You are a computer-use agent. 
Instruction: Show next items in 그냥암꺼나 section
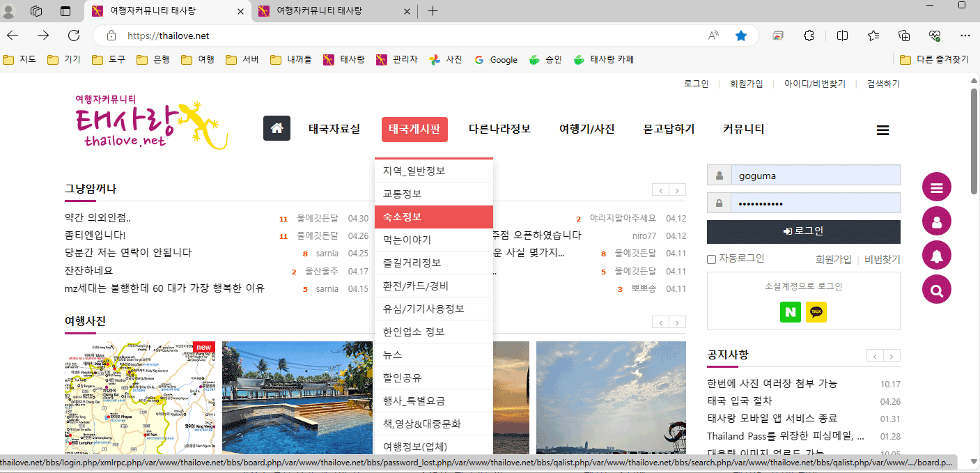point(676,190)
